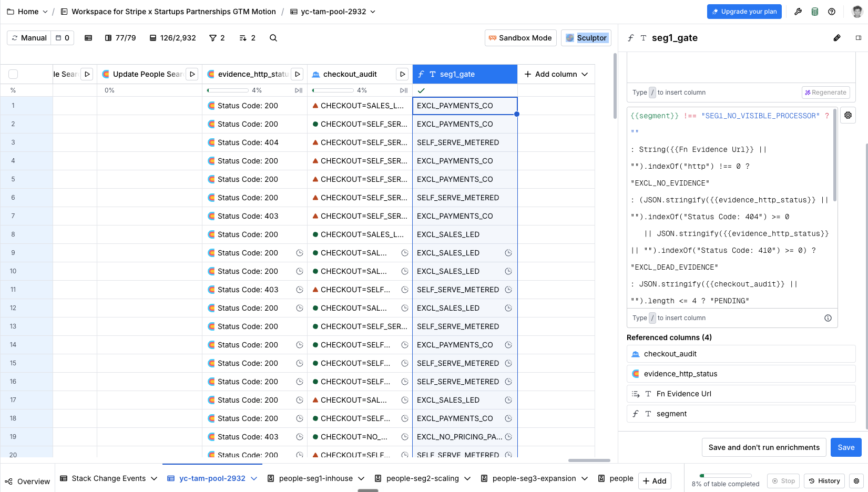
Task: Click the Regenerate button
Action: (825, 93)
